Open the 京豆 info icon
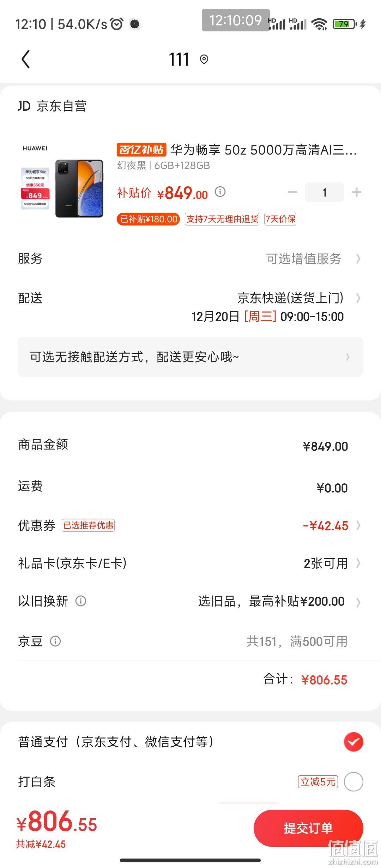Screen dimensions: 381x868 55,641
